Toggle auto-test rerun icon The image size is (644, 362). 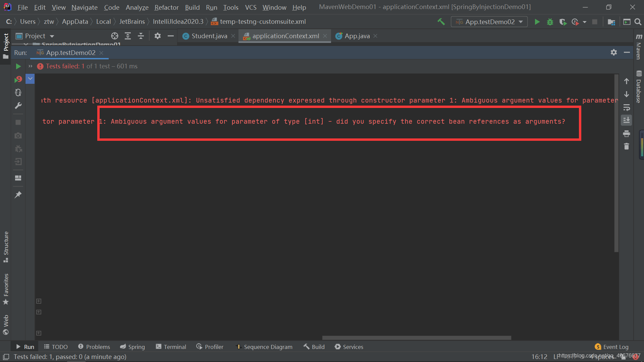[x=18, y=93]
